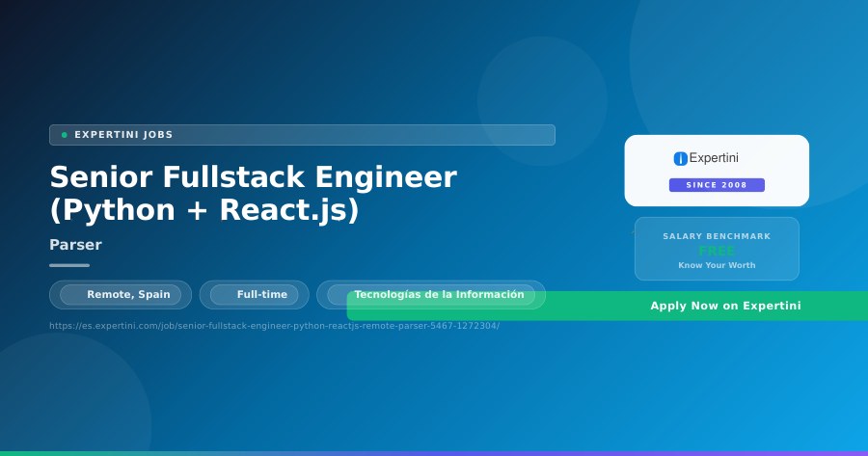Select the Remote, Spain tag
The image size is (868, 456).
(121, 294)
